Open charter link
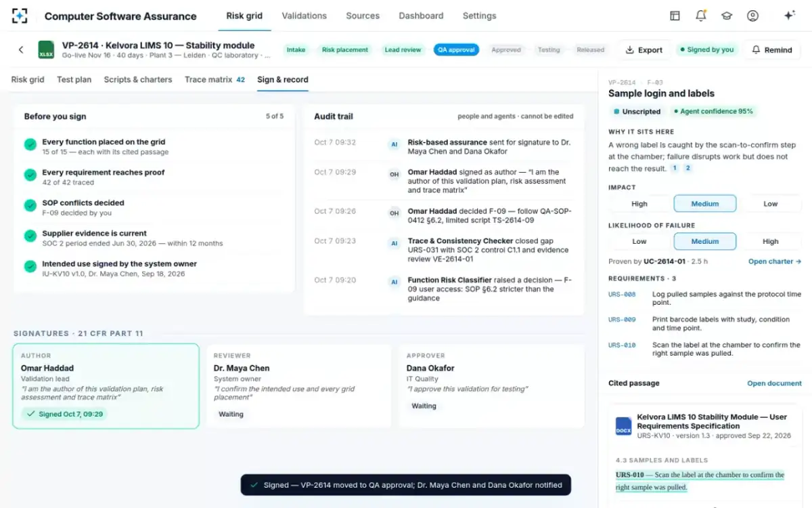 click(775, 261)
